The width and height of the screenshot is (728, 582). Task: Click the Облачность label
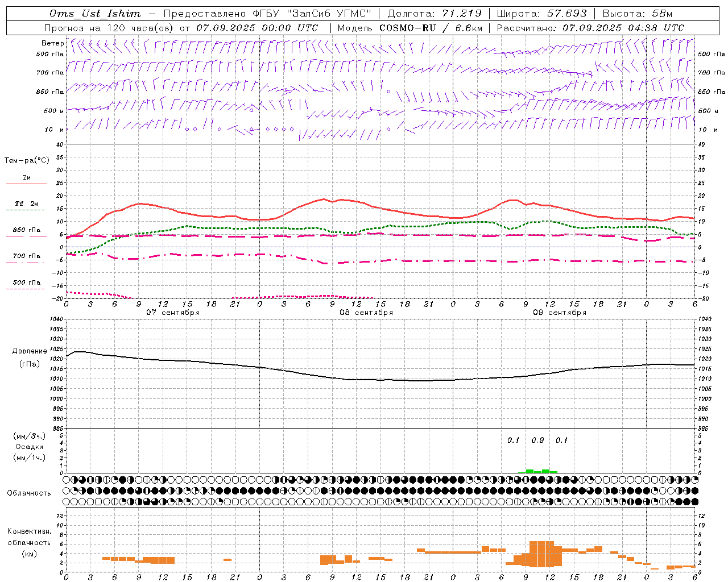29,493
